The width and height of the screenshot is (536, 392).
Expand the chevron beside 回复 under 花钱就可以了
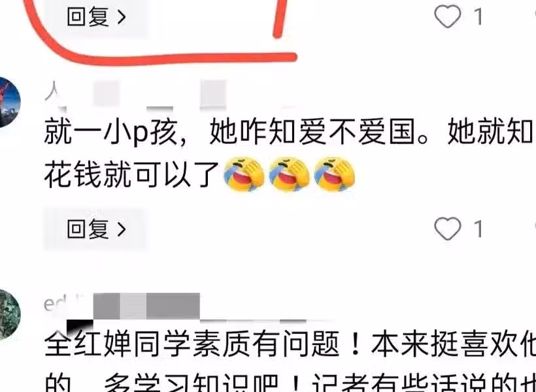pyautogui.click(x=122, y=229)
